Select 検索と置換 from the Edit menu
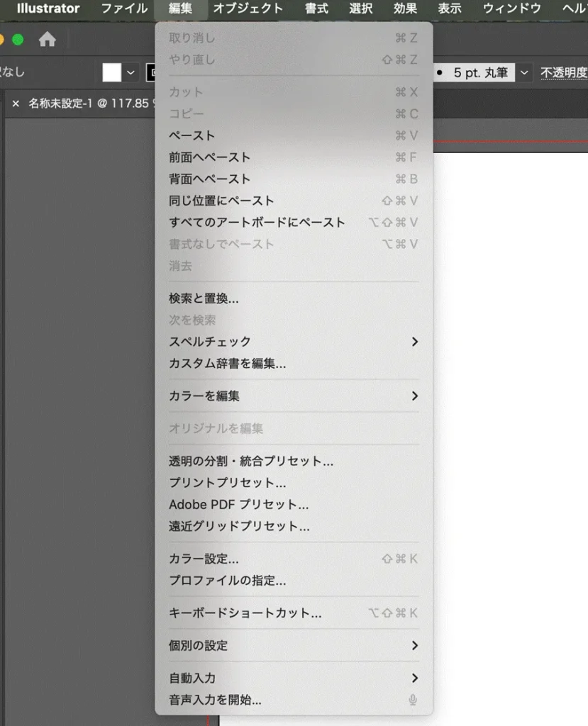 204,298
